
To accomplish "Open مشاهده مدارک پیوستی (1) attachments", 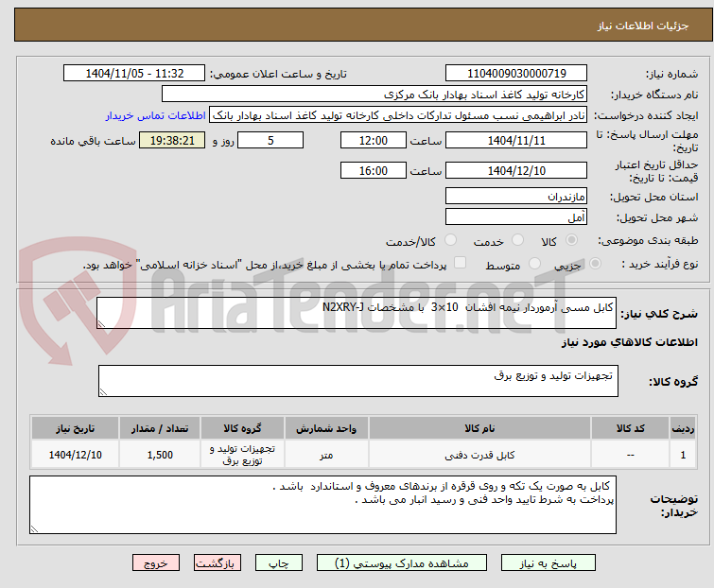I will tap(402, 563).
